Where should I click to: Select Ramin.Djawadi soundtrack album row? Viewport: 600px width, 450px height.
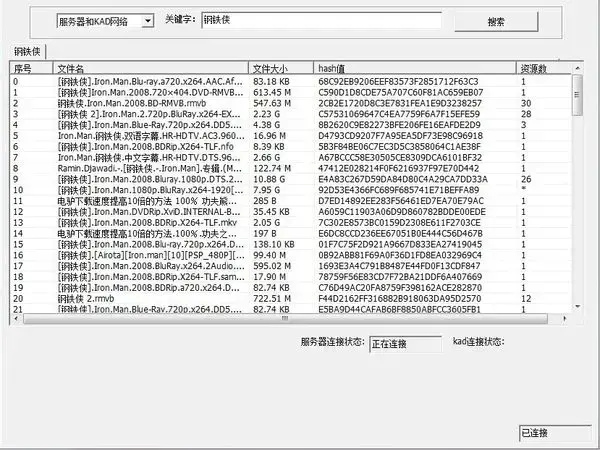[150, 168]
